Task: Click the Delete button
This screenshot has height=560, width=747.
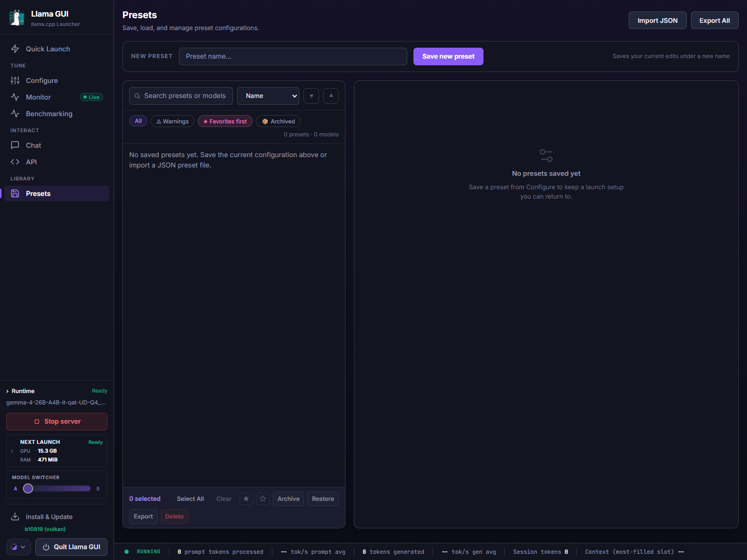Action: tap(174, 516)
